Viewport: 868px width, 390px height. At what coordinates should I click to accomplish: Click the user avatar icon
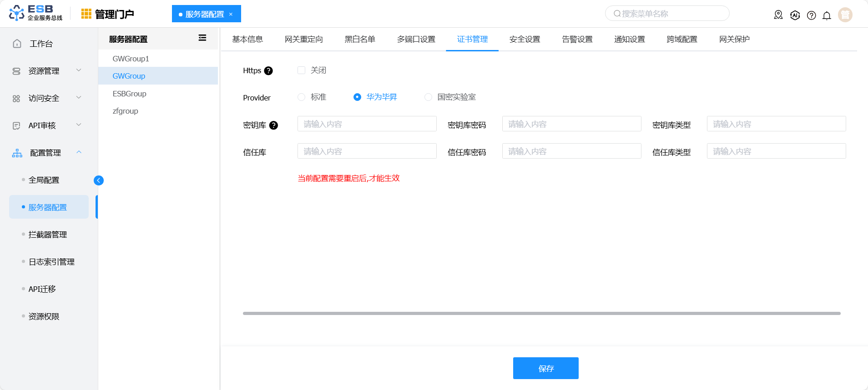[x=845, y=15]
